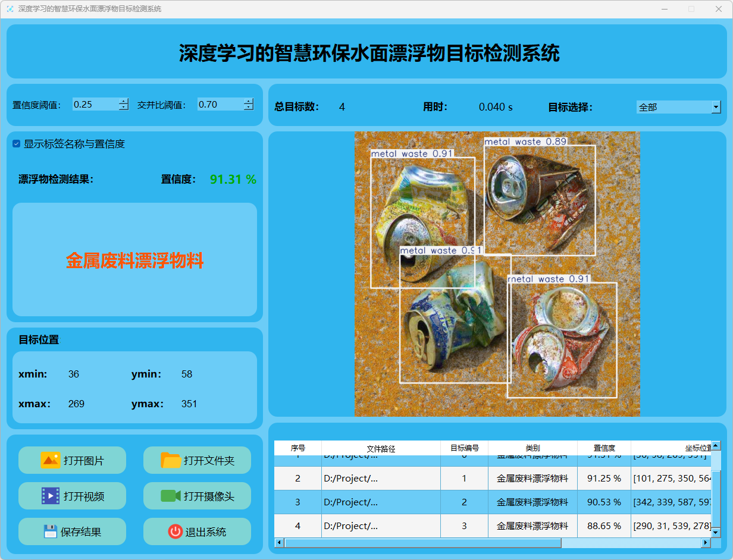The width and height of the screenshot is (733, 560).
Task: Decrease the 交并比阈值 value with down arrow
Action: pos(248,108)
